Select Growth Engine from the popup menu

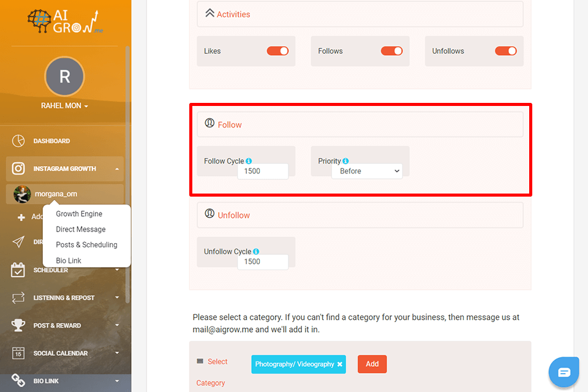pyautogui.click(x=79, y=214)
